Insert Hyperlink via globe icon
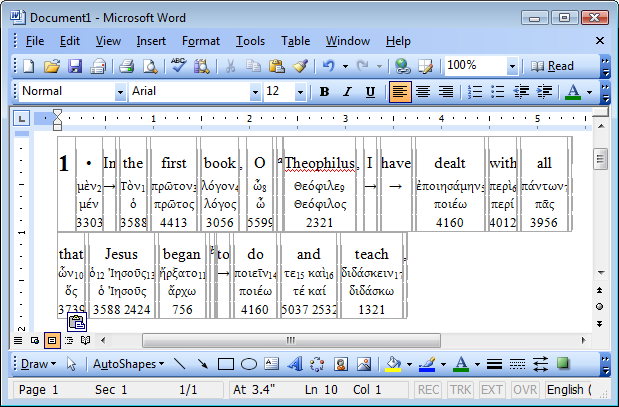 tap(402, 66)
